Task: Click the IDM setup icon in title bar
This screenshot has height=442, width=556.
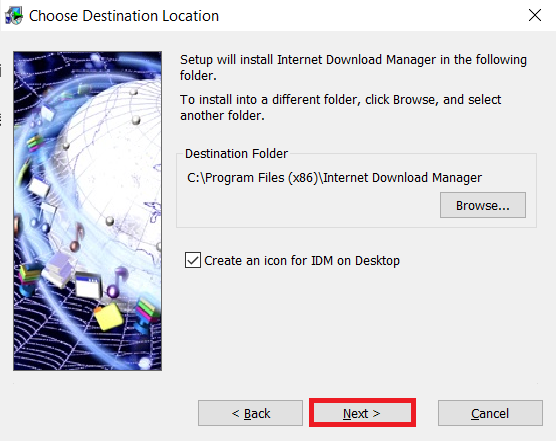Action: (14, 16)
